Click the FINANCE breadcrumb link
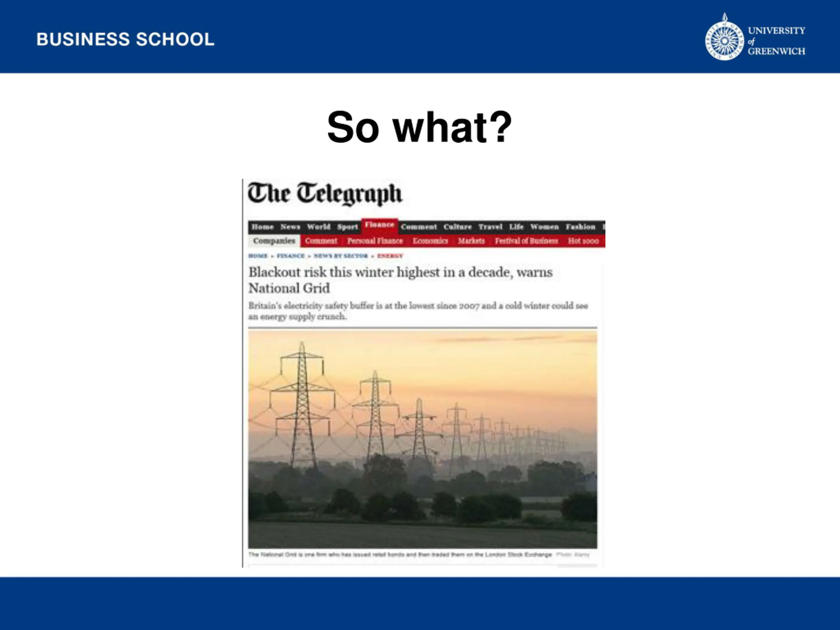The width and height of the screenshot is (840, 630). (290, 256)
